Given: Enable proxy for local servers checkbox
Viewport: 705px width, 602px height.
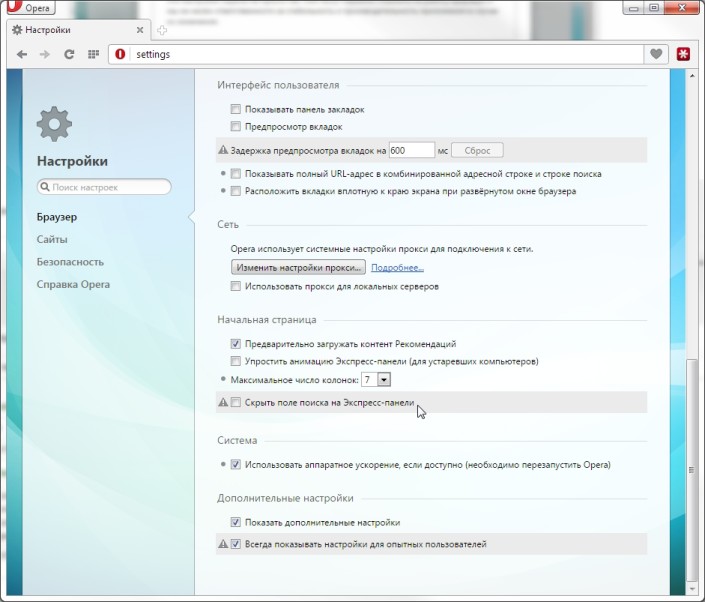Looking at the screenshot, I should point(236,286).
